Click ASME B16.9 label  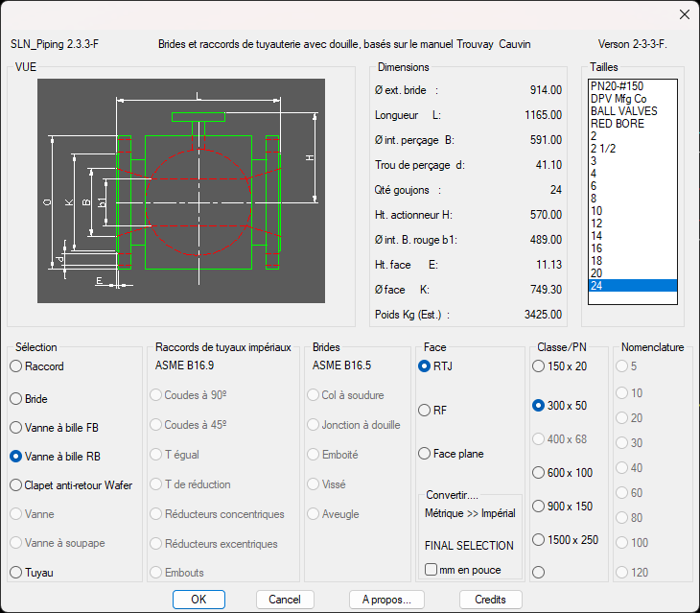pyautogui.click(x=184, y=365)
